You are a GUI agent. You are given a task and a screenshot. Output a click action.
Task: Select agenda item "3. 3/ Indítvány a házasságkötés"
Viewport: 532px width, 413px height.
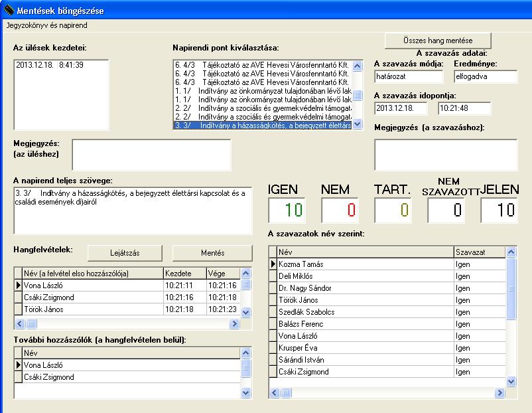pos(262,125)
